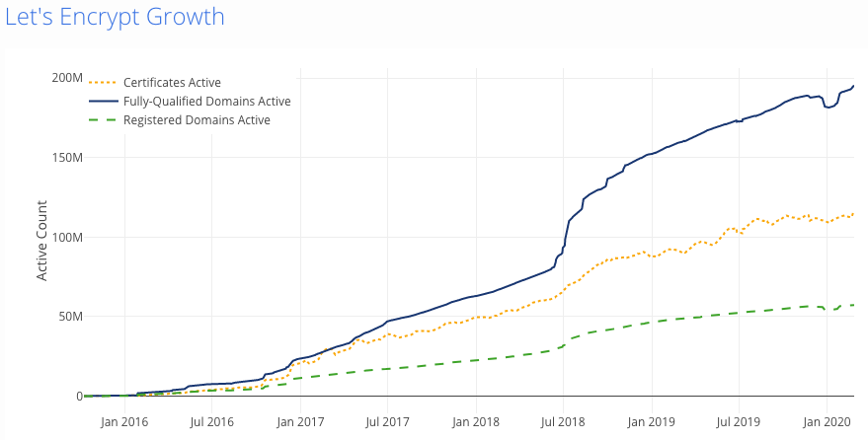This screenshot has height=440, width=868.
Task: Click the green dashed legend line swatch
Action: (x=103, y=120)
